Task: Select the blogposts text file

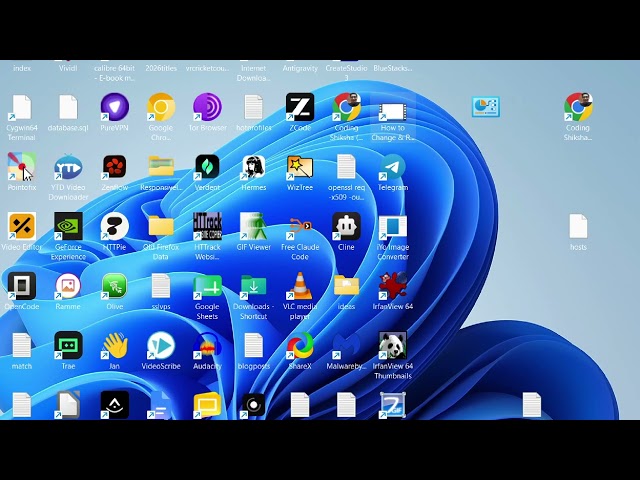Action: point(253,345)
